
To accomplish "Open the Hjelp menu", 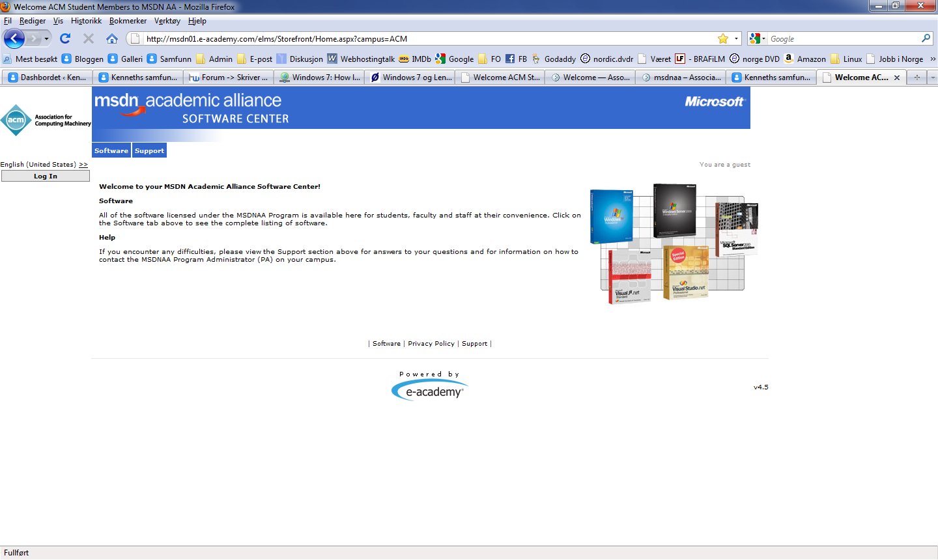I will tap(197, 21).
